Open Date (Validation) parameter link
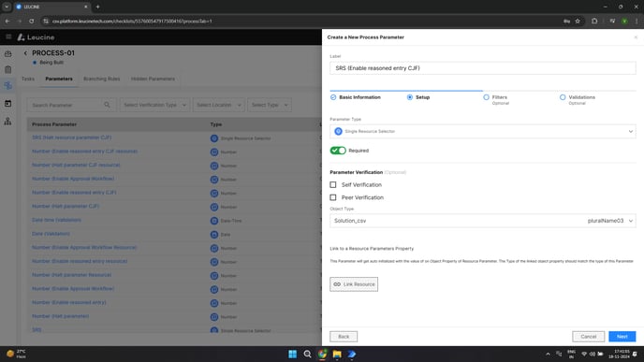Viewport: 644px width, 362px height. (x=51, y=234)
